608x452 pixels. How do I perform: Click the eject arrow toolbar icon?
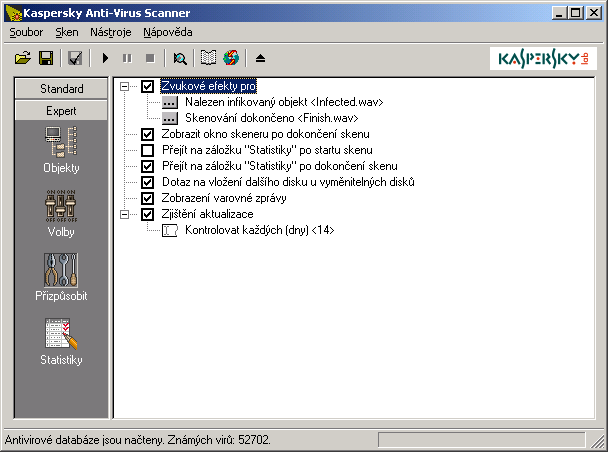click(x=261, y=59)
